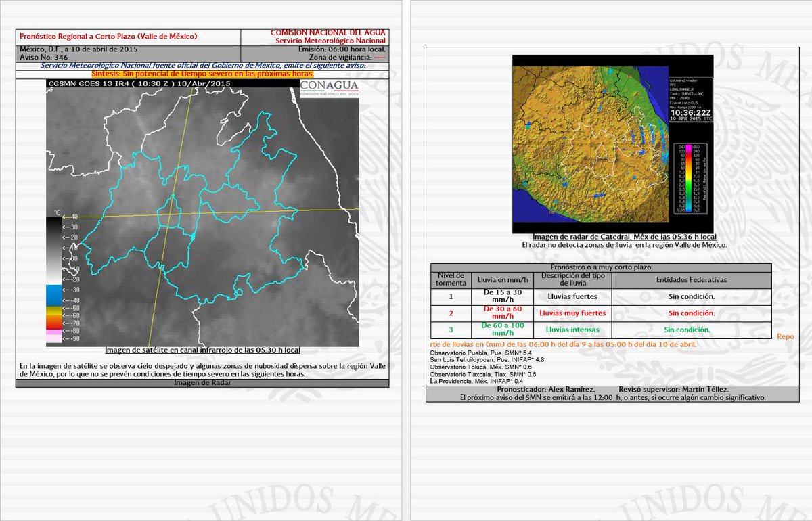Click the CONAGUA logo on the satellite image
Viewport: 812px width, 521px height.
329,89
